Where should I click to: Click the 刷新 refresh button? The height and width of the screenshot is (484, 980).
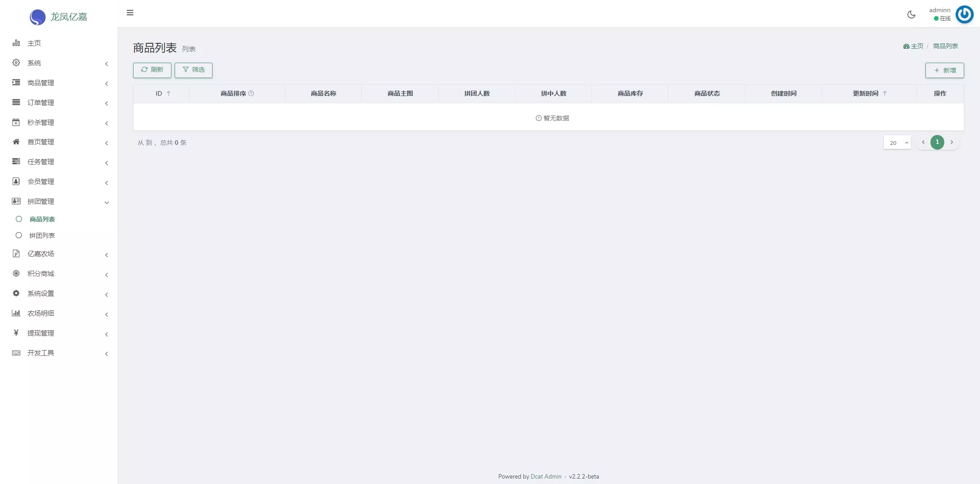(x=152, y=70)
